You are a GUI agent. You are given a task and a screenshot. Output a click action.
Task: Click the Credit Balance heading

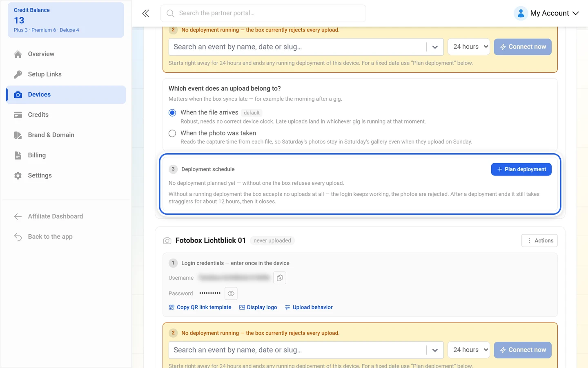(x=32, y=10)
